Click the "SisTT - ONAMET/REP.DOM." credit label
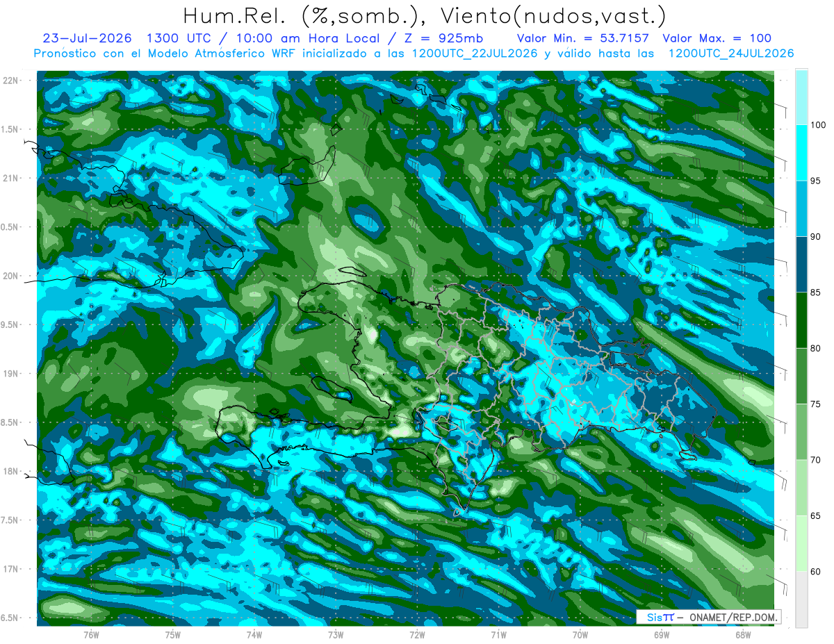 (709, 617)
